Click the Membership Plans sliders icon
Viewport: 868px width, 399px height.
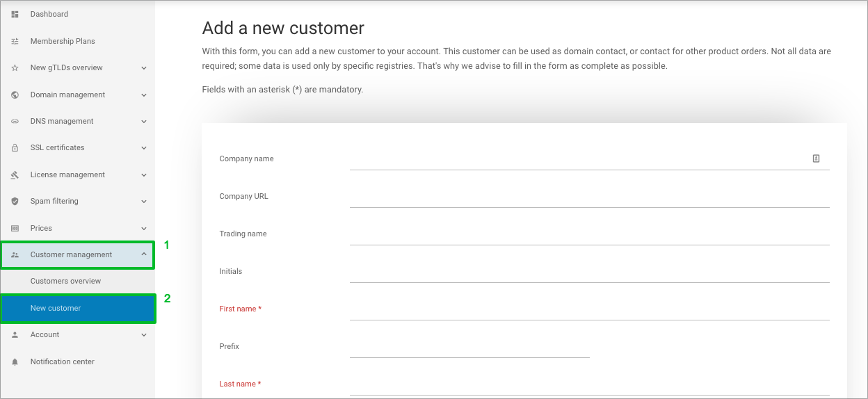point(15,41)
